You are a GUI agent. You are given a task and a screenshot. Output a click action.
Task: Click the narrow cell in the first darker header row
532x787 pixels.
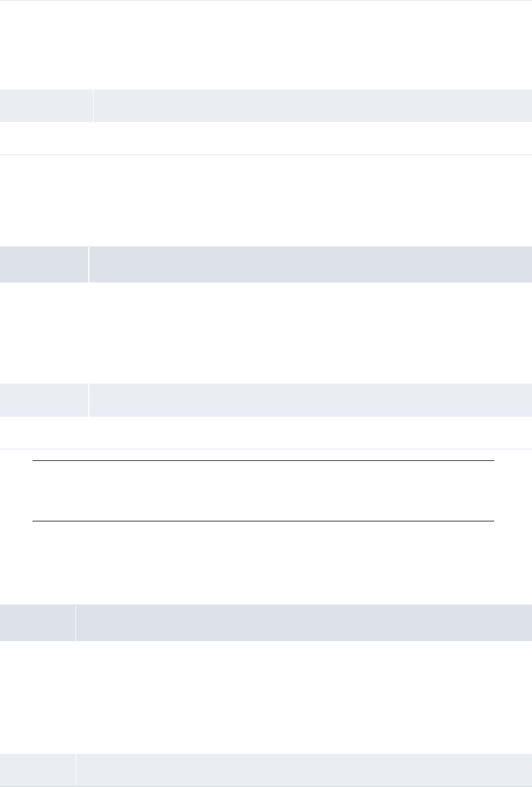[x=44, y=264]
